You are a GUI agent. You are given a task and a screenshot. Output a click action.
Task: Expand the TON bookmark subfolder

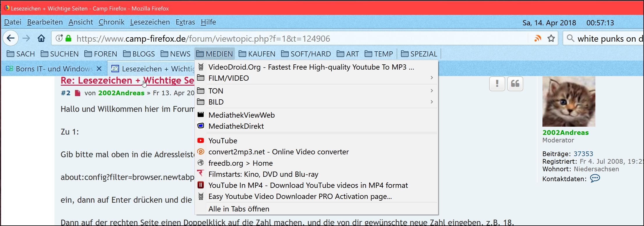coord(316,91)
